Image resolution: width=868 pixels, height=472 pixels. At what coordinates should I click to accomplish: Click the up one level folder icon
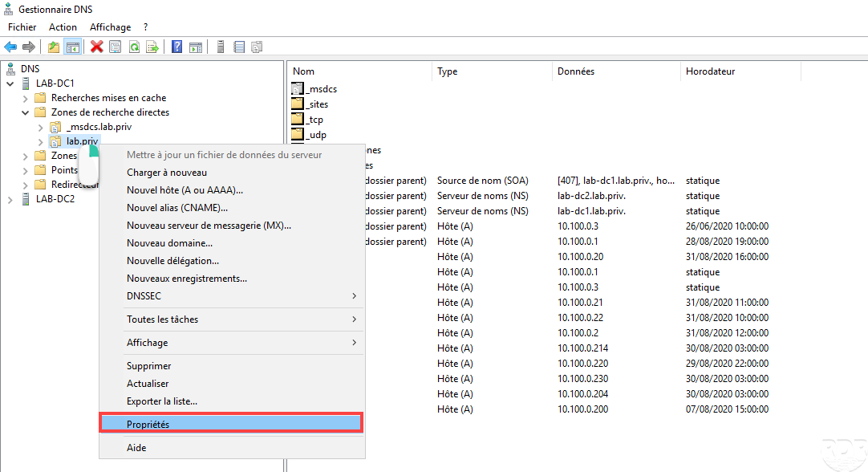(x=54, y=47)
